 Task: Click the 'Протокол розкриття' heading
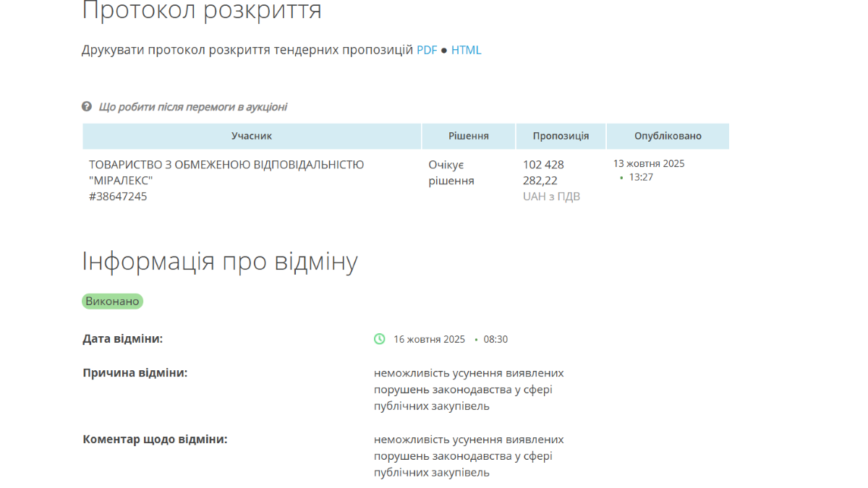(x=202, y=12)
